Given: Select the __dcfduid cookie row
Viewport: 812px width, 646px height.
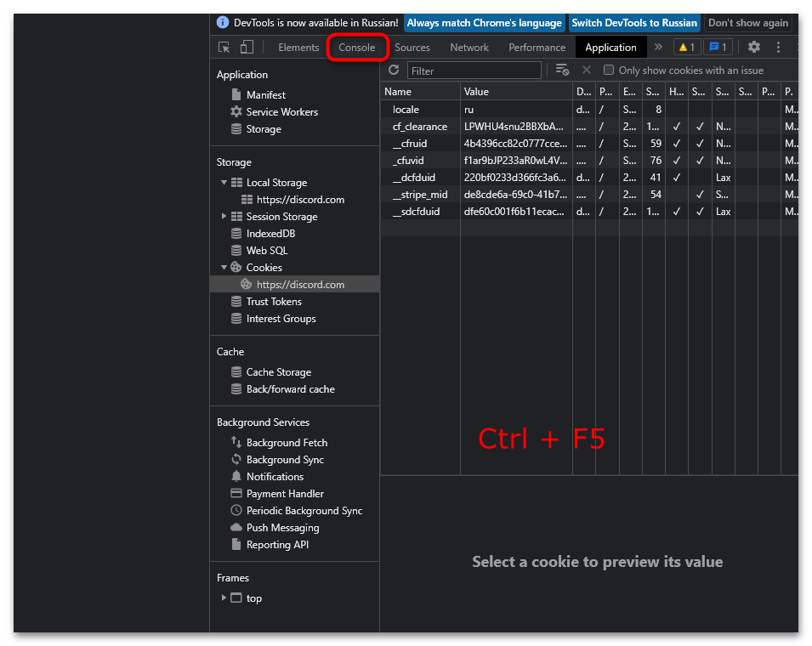Looking at the screenshot, I should click(x=589, y=178).
